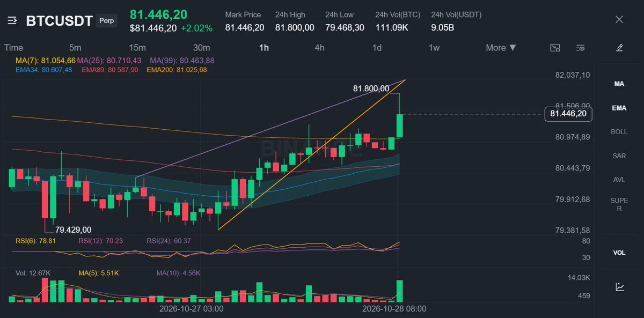This screenshot has height=318, width=644.
Task: Click the MA(99) legend value
Action: pyautogui.click(x=182, y=61)
